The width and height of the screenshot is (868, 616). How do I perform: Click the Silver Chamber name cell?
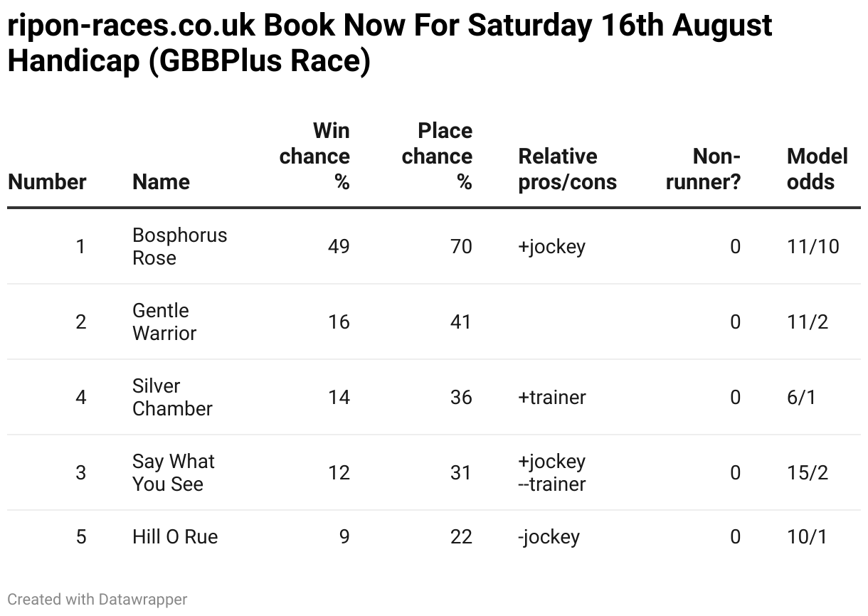172,397
